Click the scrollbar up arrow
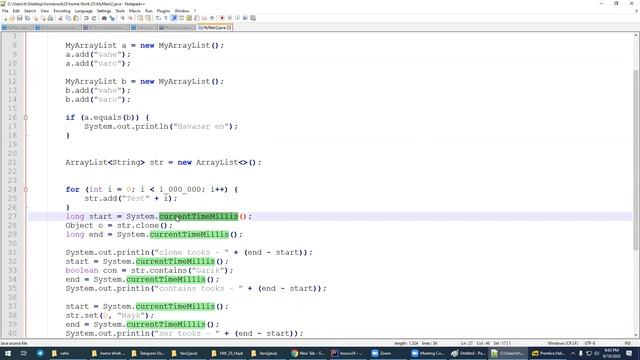Screen dimensions: 640x360 pyautogui.click(x=636, y=36)
